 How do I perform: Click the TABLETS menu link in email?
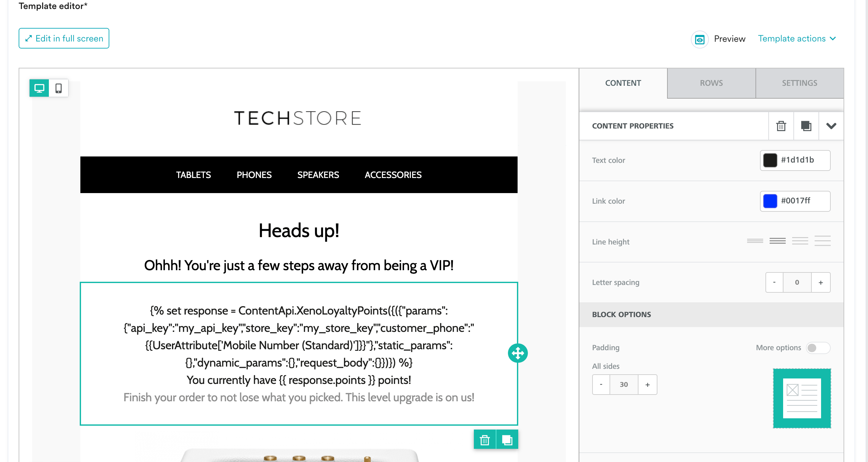coord(194,175)
